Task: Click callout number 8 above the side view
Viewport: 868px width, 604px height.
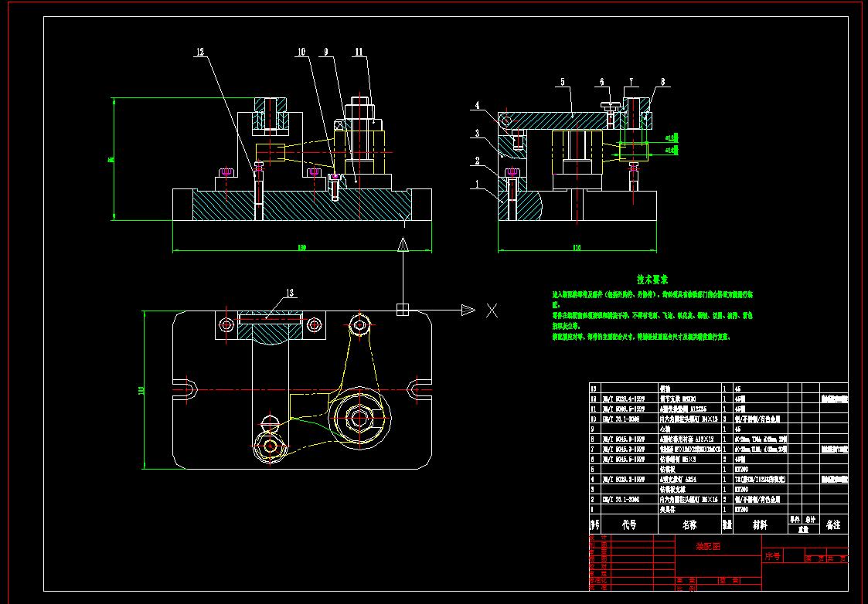Action: (662, 82)
